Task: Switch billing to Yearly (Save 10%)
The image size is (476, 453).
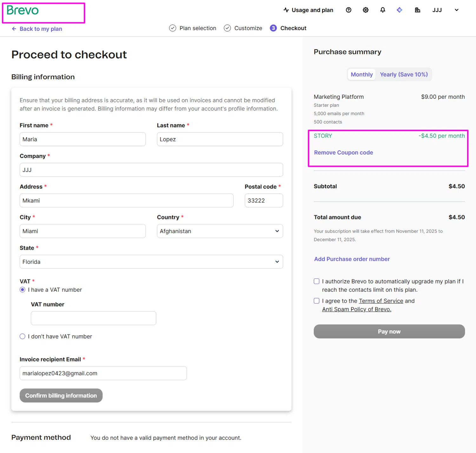Action: click(x=404, y=74)
